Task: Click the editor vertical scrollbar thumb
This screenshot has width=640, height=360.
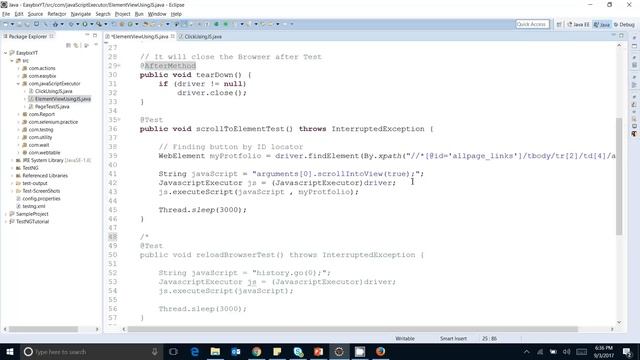Action: (619, 176)
